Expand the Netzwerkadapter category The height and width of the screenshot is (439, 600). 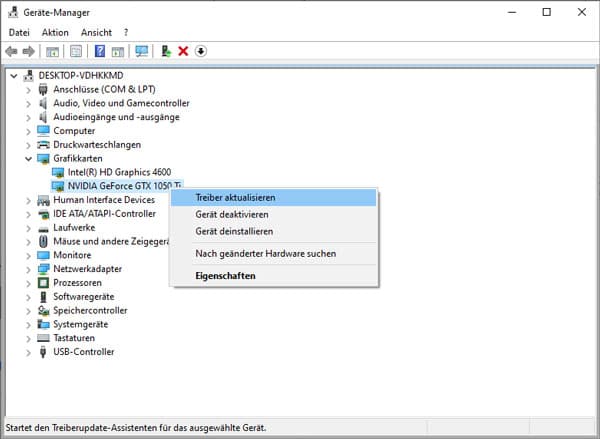coord(28,269)
